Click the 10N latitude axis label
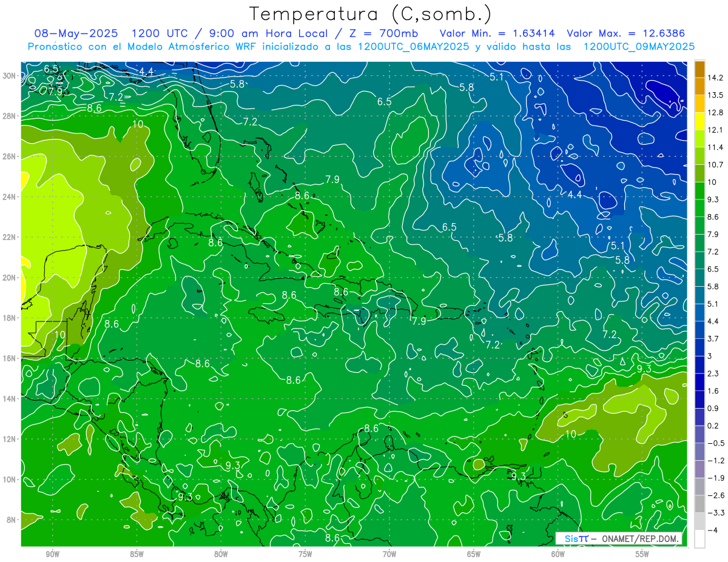This screenshot has height=562, width=728. (9, 480)
